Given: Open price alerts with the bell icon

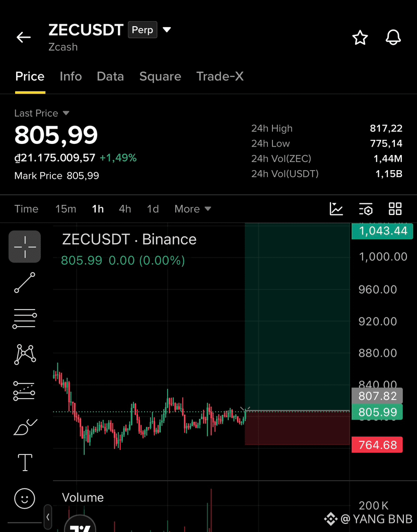Looking at the screenshot, I should [x=393, y=37].
